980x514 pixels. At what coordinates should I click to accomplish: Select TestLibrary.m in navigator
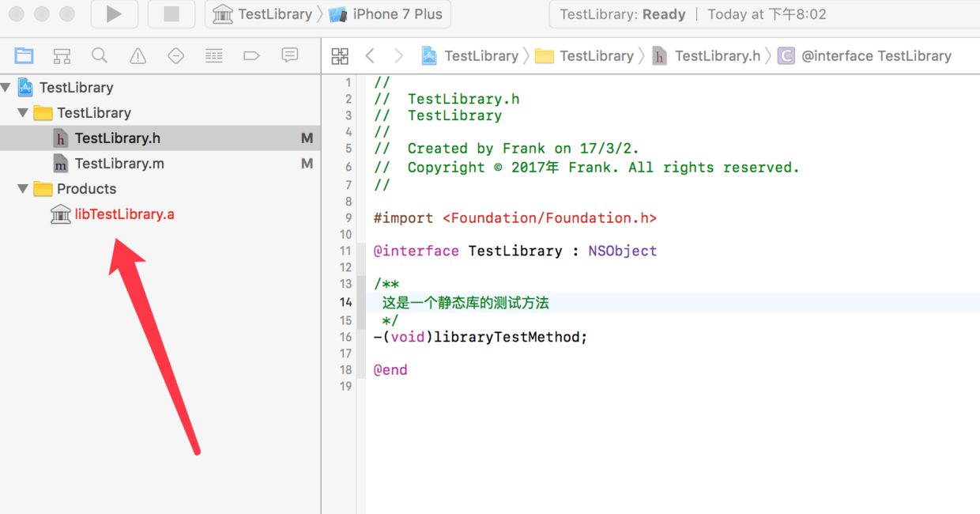(160, 163)
